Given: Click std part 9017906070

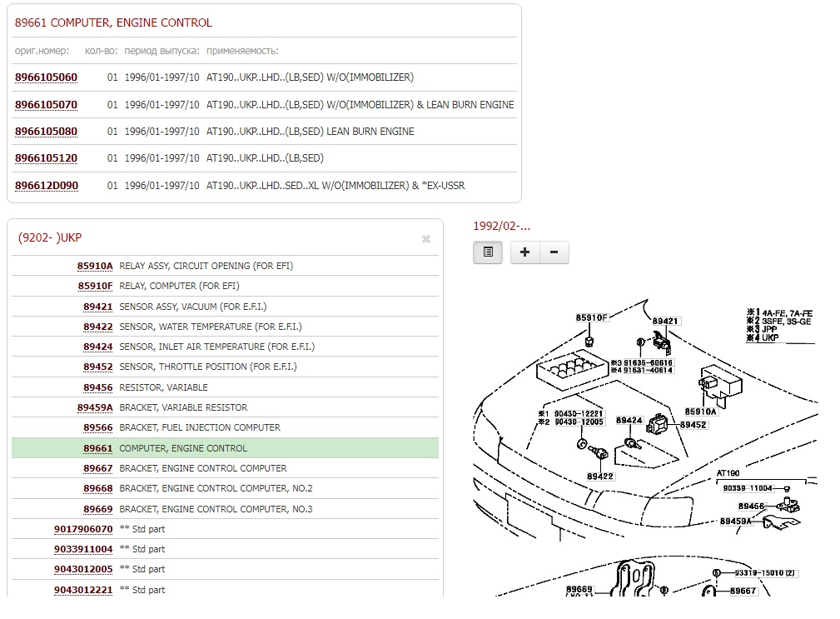Looking at the screenshot, I should (83, 529).
